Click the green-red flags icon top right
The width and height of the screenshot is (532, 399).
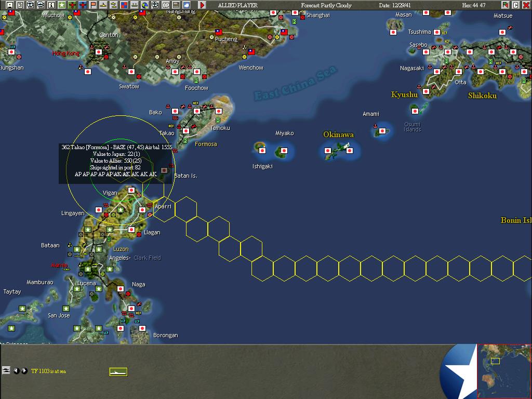tap(505, 5)
